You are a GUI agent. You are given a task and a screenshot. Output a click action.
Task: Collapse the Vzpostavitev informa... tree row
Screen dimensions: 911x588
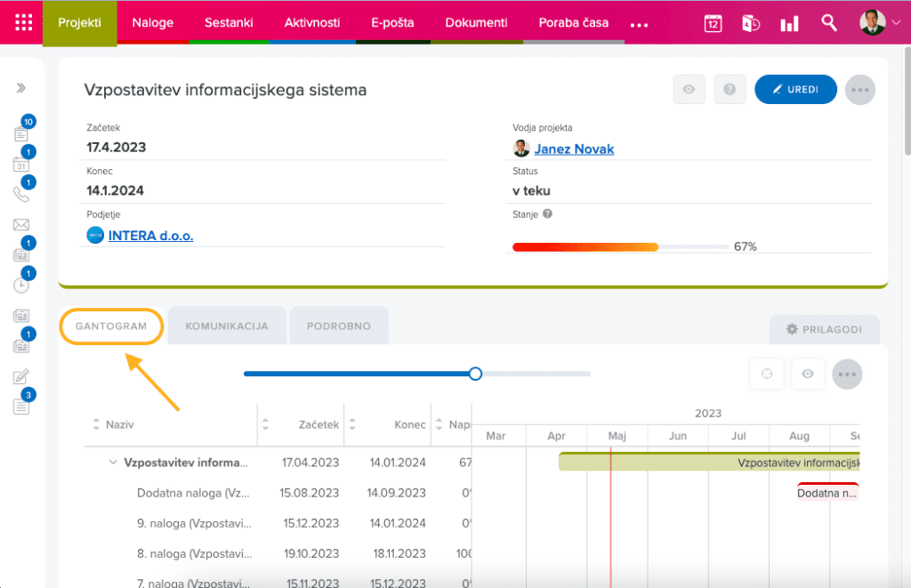[113, 463]
